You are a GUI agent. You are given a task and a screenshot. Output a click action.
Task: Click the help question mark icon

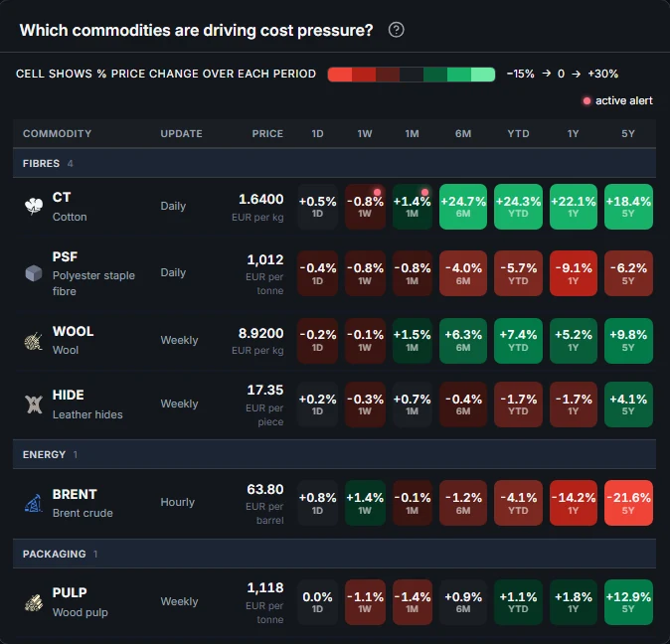tap(396, 30)
